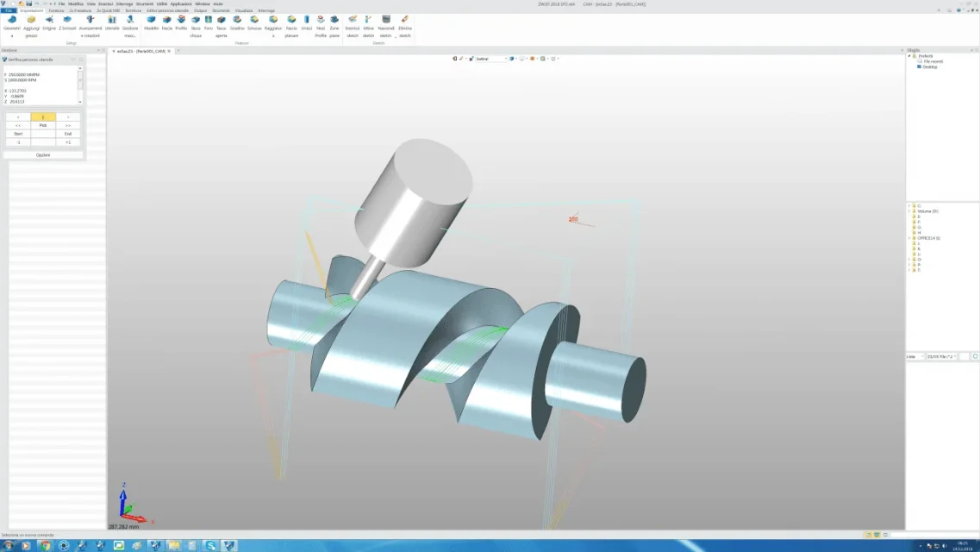Viewport: 980px width, 552px height.
Task: Click the Elimina sketch icon
Action: coord(404,20)
